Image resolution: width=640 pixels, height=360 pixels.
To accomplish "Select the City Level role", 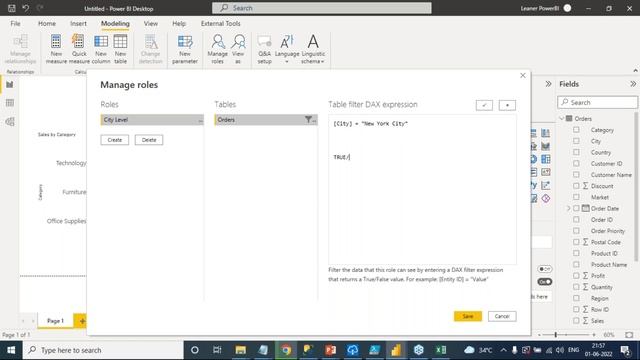I will coord(152,120).
